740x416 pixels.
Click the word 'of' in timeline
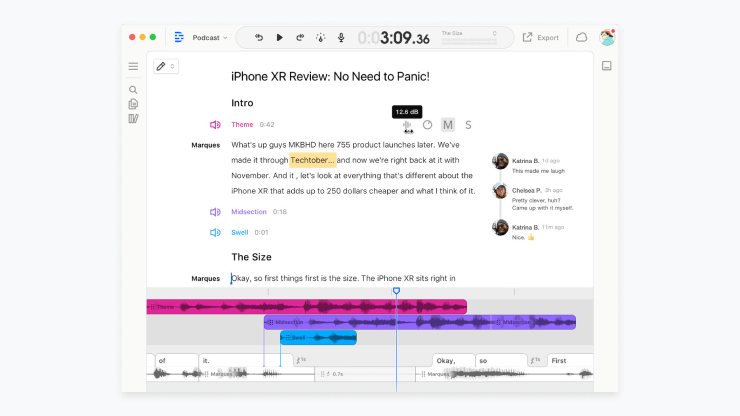coord(177,360)
